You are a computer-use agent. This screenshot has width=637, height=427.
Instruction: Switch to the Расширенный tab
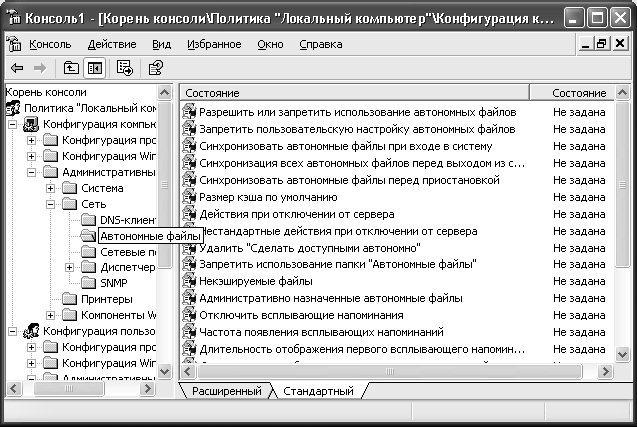(x=227, y=391)
